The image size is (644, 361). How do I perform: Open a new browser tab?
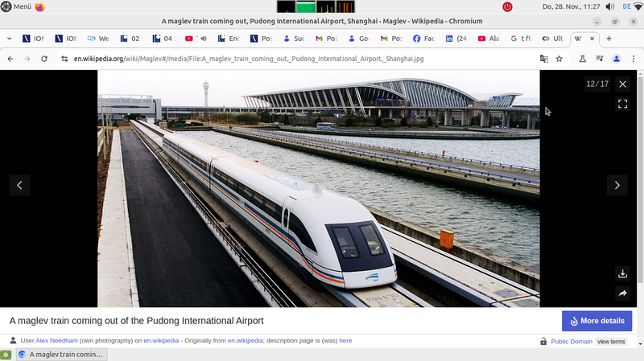pos(609,38)
